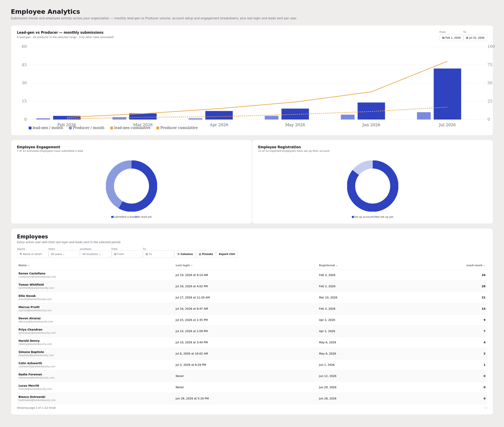Click Showing page 1 of 1 text
This screenshot has width=504, height=427.
[36, 408]
